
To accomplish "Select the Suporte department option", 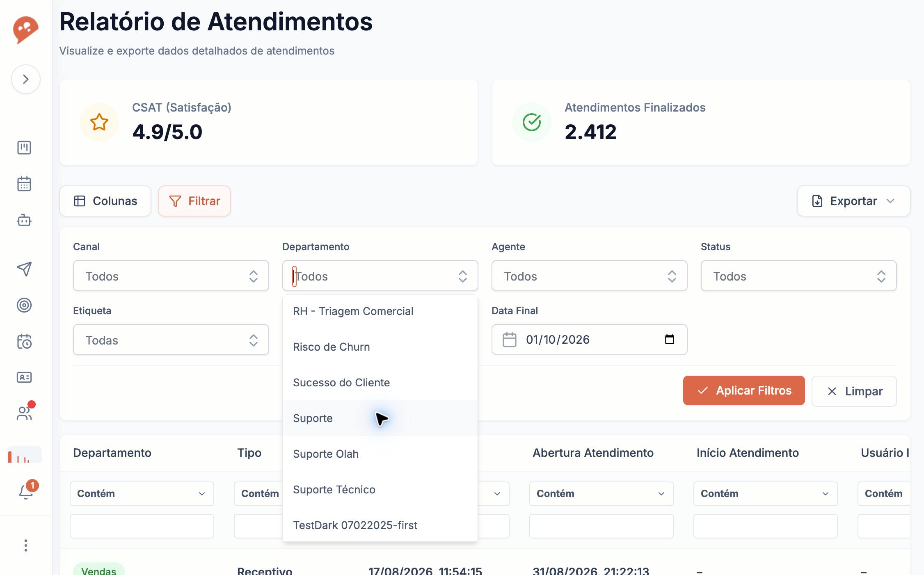I will click(380, 418).
